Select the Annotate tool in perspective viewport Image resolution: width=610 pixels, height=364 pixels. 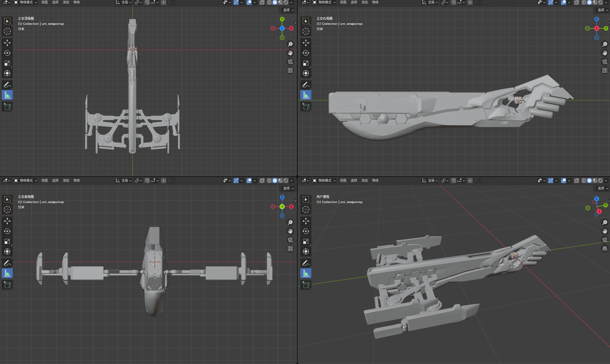click(x=306, y=263)
